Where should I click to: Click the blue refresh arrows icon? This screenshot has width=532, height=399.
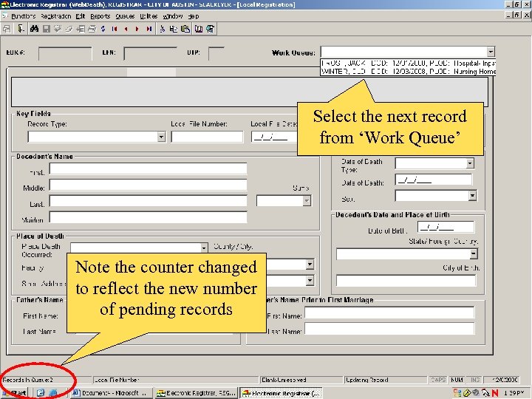103,29
